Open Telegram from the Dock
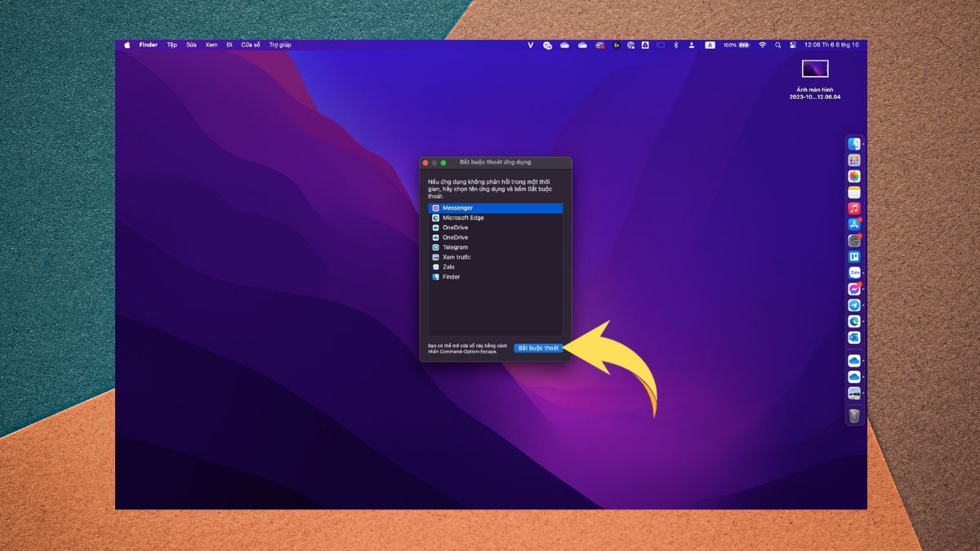 854,305
